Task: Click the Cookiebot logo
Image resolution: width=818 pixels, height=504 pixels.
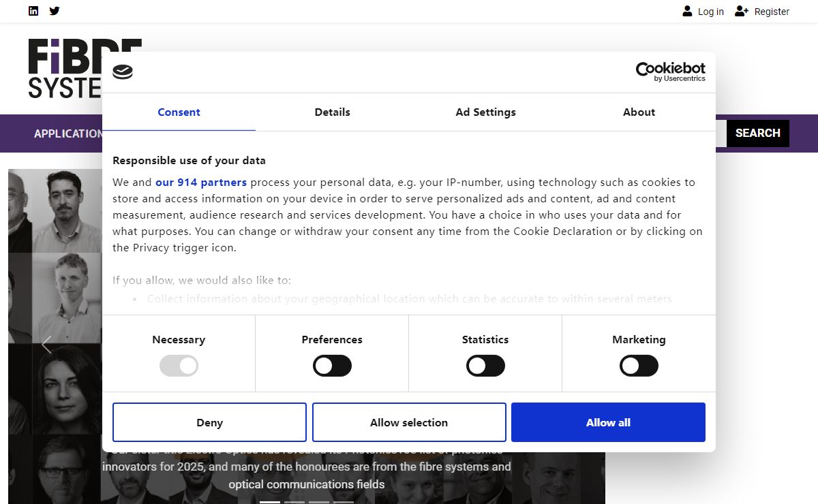Action: [x=670, y=72]
